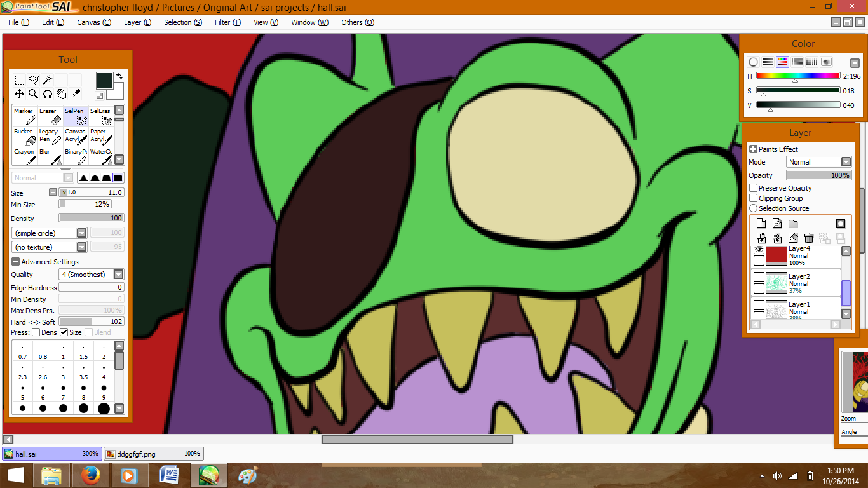Select the Color Picker eyedropper tool
Image resolution: width=868 pixels, height=488 pixels.
click(x=75, y=94)
